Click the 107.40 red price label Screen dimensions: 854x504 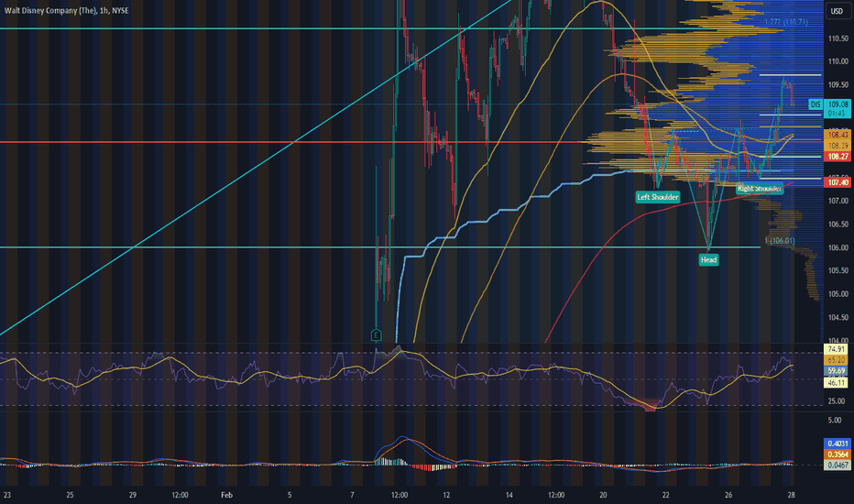(x=838, y=182)
